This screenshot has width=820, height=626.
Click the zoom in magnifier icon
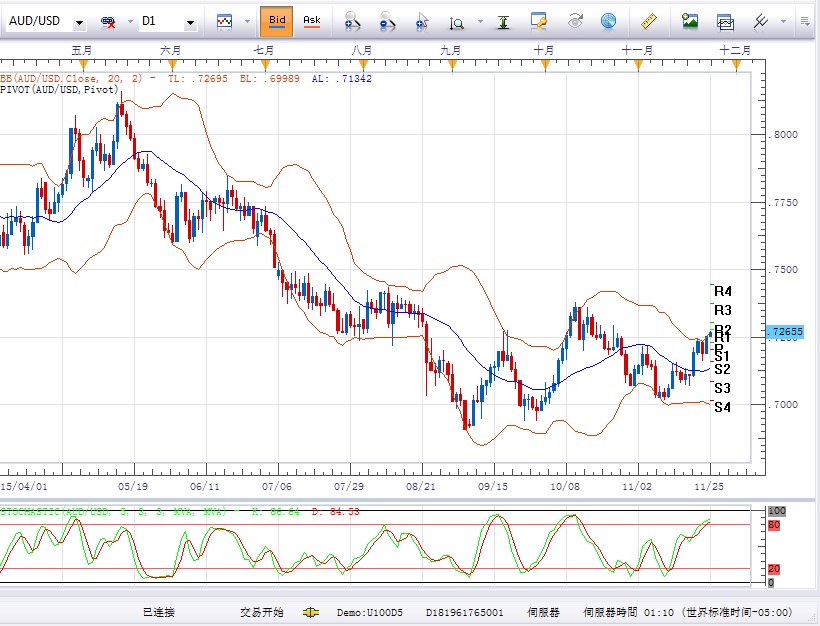(x=351, y=20)
